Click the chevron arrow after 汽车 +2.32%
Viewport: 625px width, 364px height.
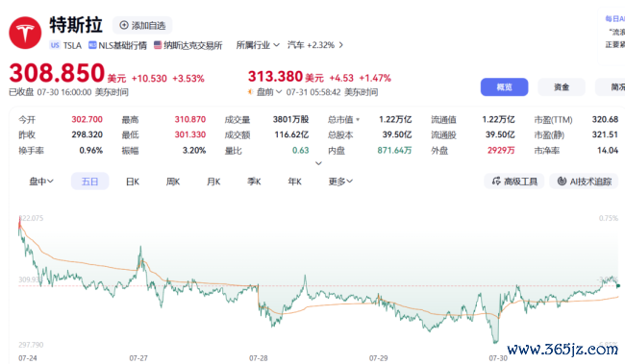click(340, 45)
